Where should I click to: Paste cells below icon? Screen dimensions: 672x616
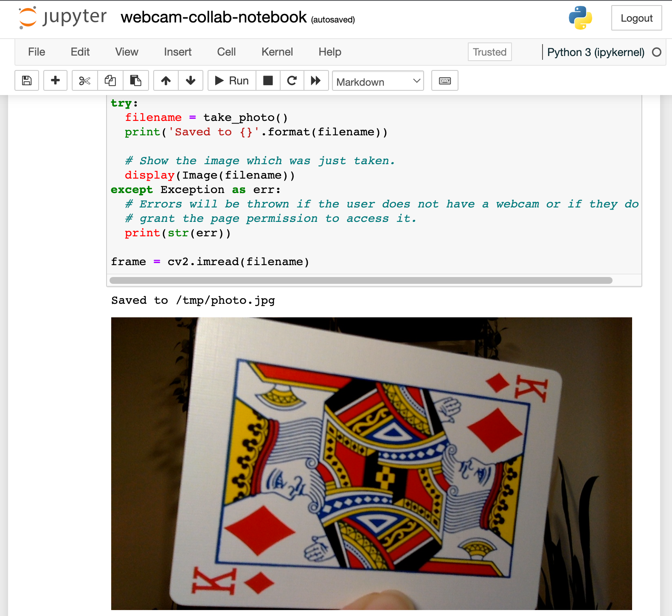(x=136, y=81)
